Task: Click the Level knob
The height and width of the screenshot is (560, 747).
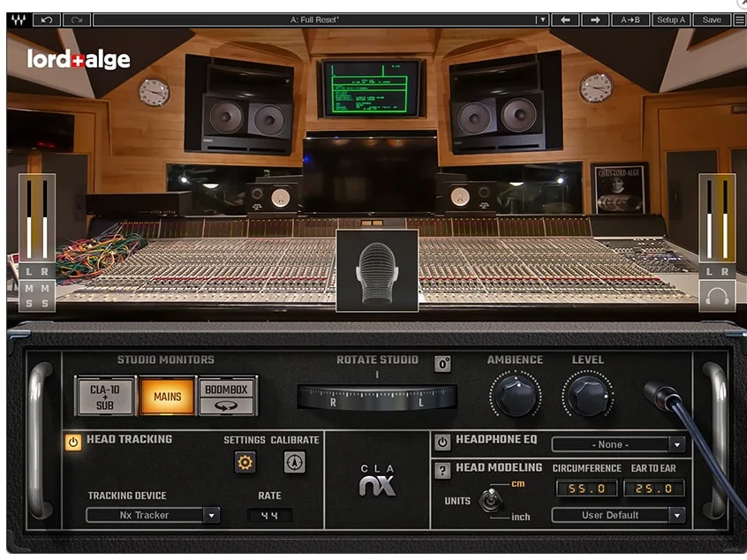Action: pos(588,395)
